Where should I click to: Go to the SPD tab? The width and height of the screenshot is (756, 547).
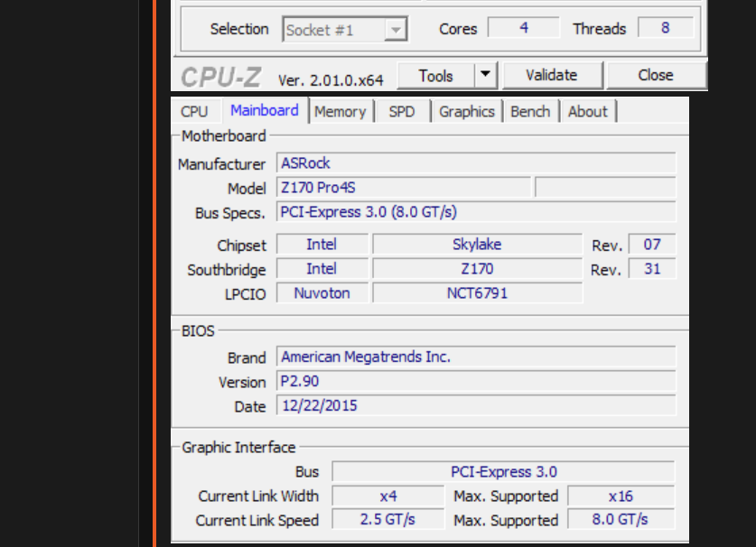402,112
